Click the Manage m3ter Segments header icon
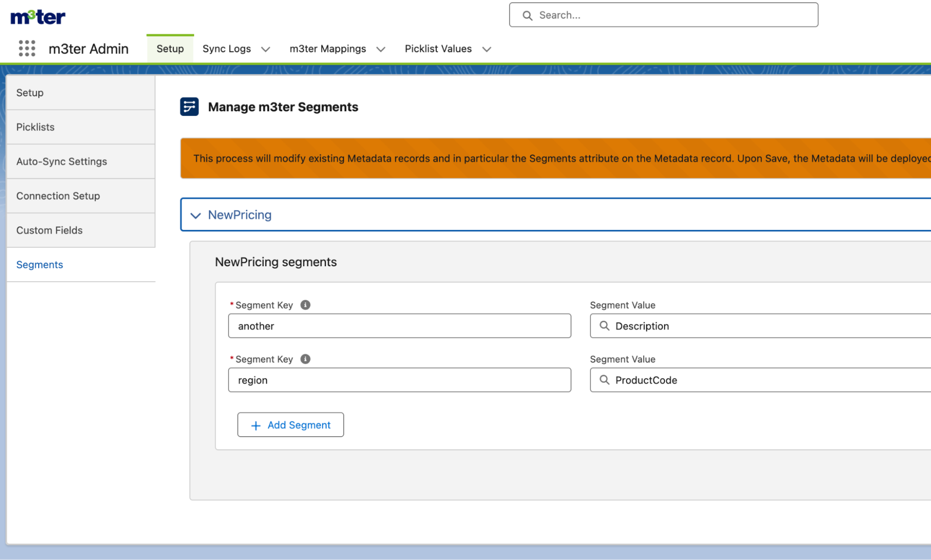 [x=190, y=107]
